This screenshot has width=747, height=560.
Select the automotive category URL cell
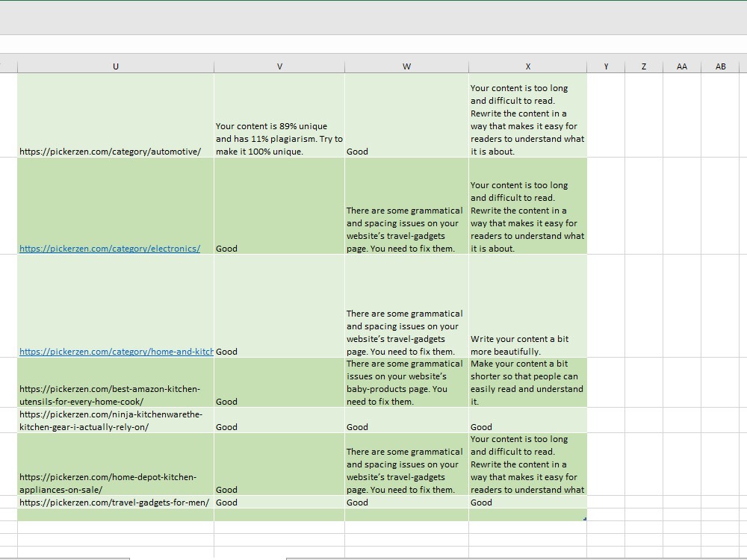tap(116, 115)
